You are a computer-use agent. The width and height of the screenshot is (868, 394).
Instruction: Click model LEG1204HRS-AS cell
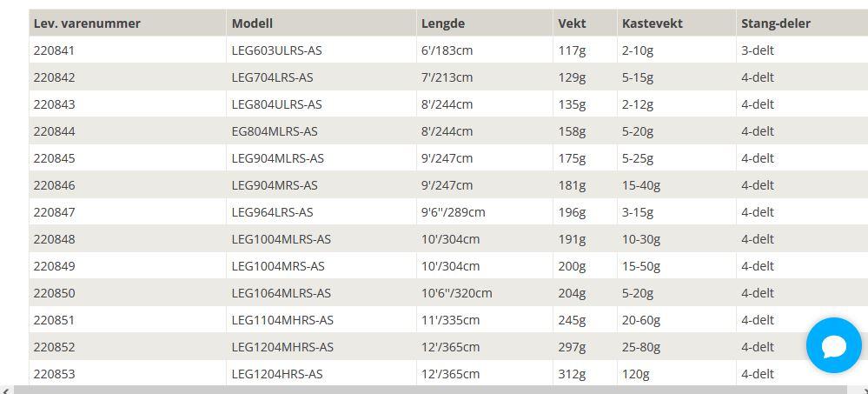point(321,374)
